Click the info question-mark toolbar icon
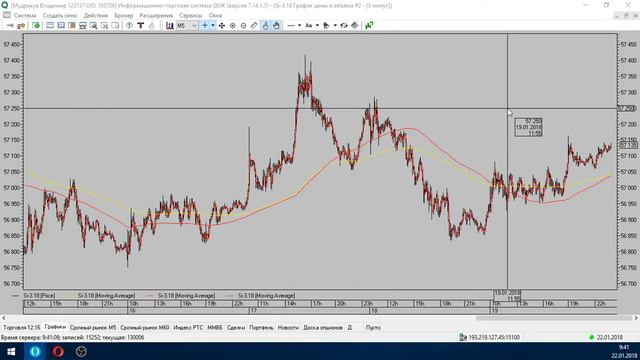640x360 pixels. [x=129, y=25]
